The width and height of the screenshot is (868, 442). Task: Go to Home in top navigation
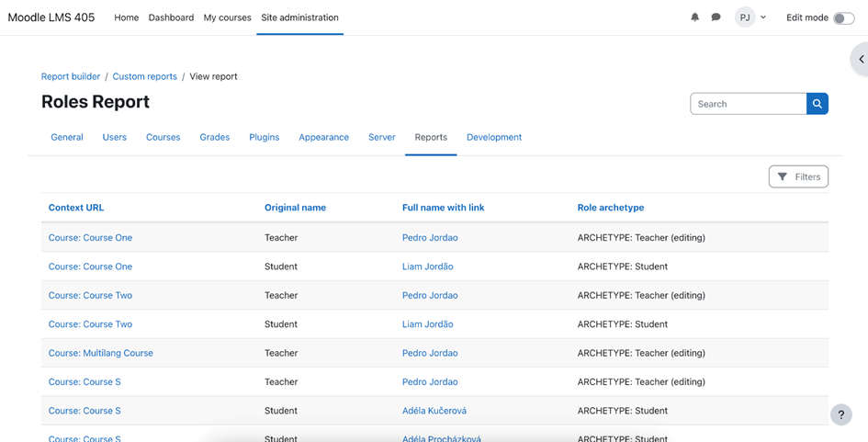[126, 17]
